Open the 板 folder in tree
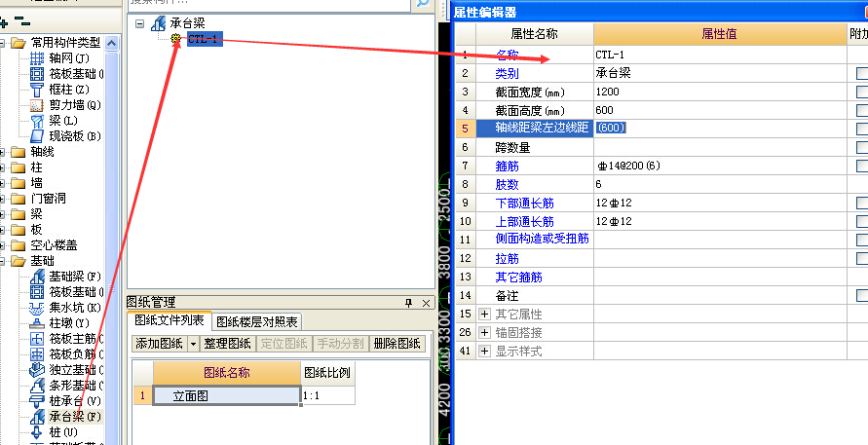 (19, 229)
